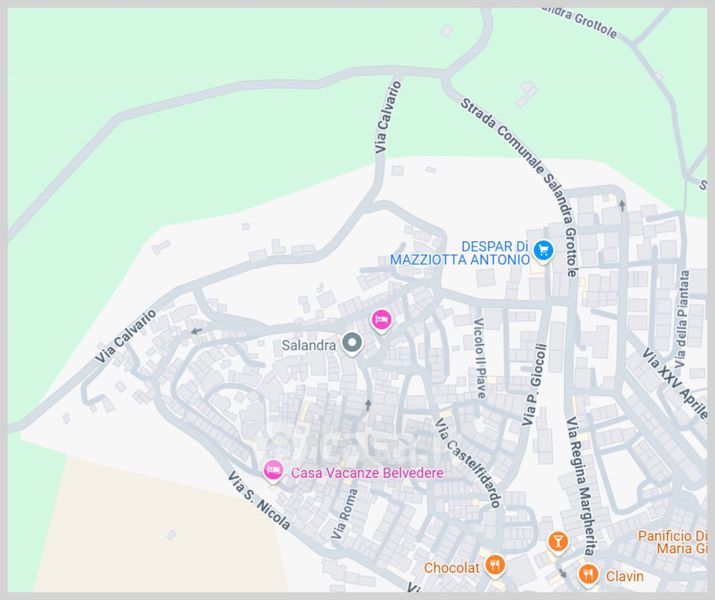Open the Clavin restaurant marker
This screenshot has width=715, height=600.
588,574
